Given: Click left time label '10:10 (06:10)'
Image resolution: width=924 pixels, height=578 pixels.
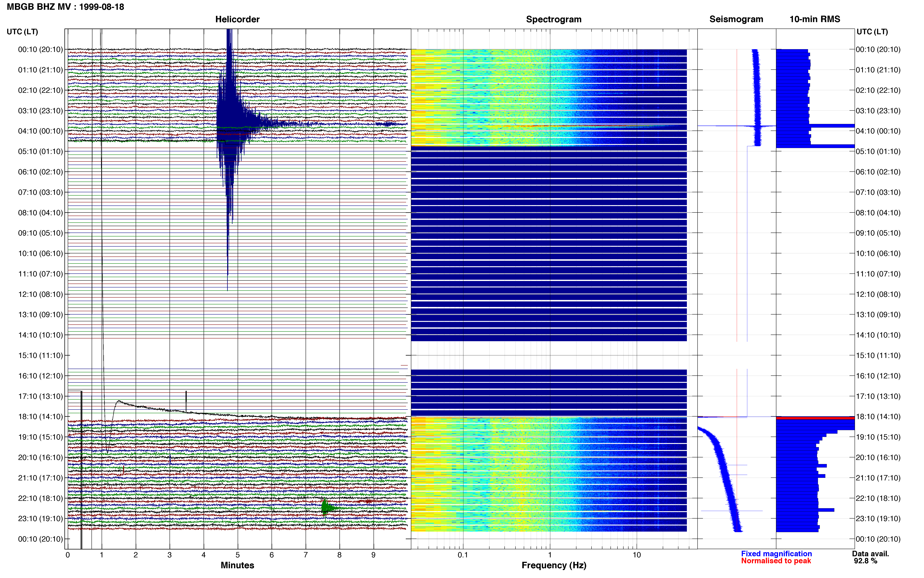Looking at the screenshot, I should [41, 253].
